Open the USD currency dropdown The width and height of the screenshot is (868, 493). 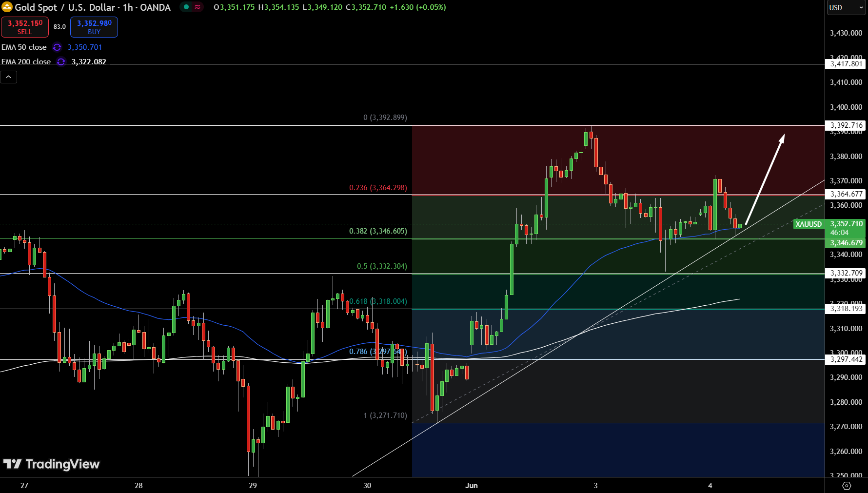coord(846,8)
